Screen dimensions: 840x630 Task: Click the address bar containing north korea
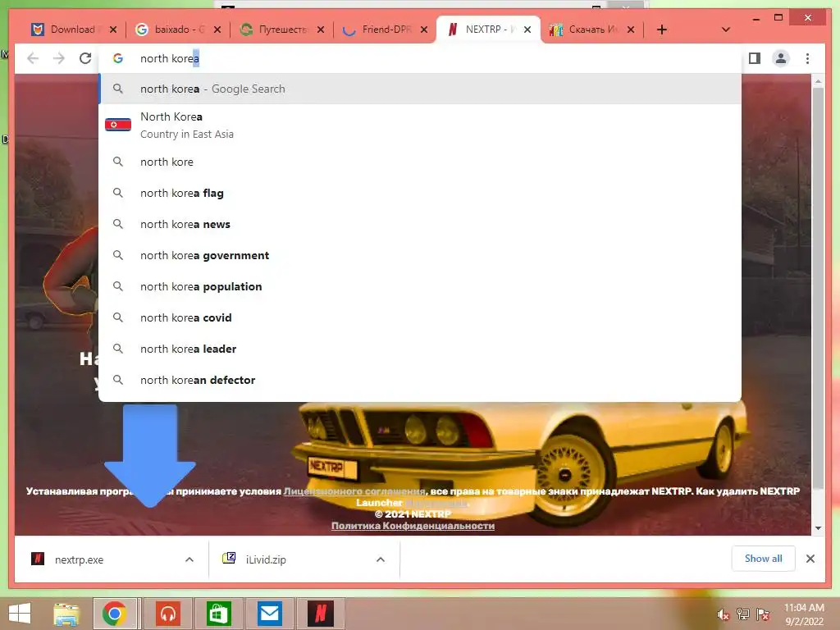pyautogui.click(x=420, y=58)
